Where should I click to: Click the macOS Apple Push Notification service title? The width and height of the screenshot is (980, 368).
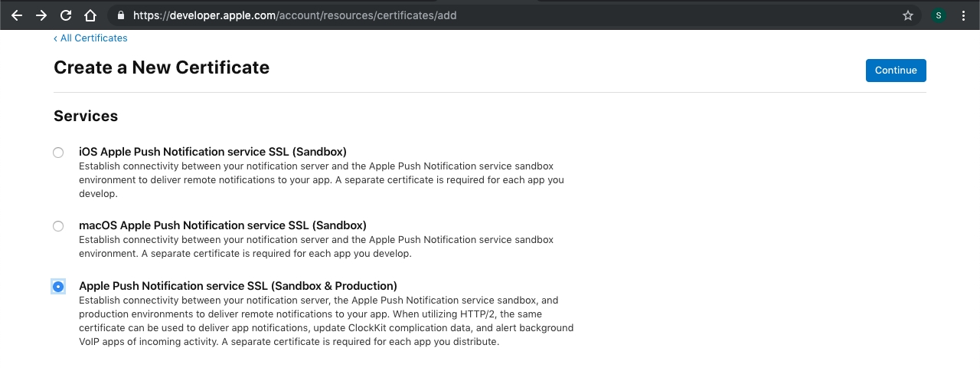(223, 225)
